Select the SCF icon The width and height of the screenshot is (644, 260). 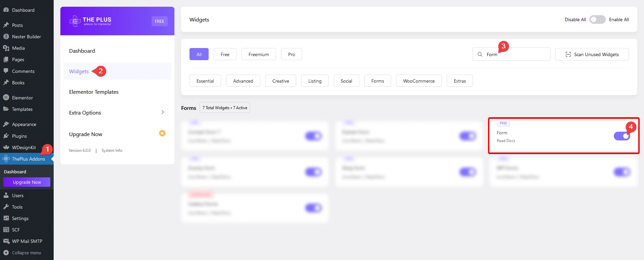6,230
